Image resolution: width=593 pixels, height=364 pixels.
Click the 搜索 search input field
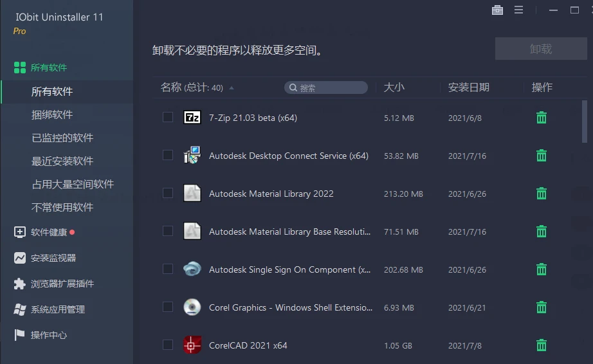click(x=326, y=87)
